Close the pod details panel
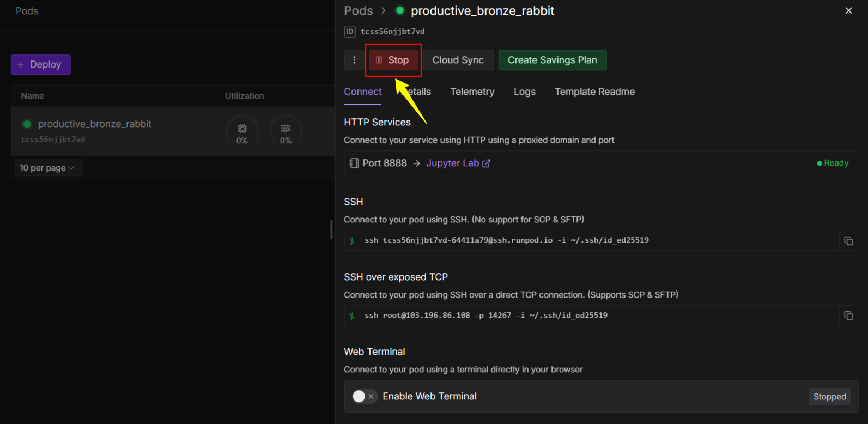 click(848, 10)
